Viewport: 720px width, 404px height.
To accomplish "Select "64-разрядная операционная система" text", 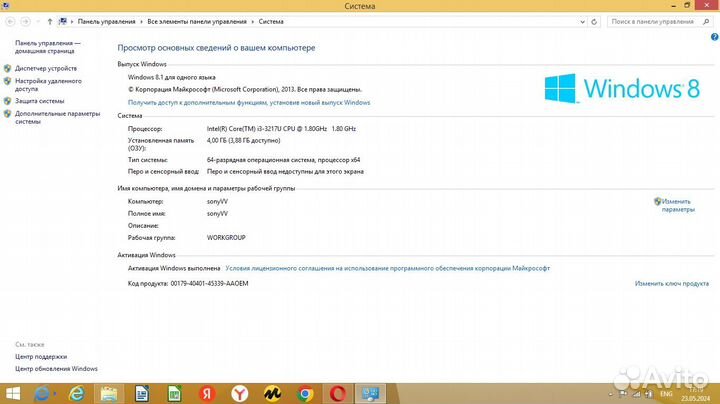I will [x=260, y=160].
